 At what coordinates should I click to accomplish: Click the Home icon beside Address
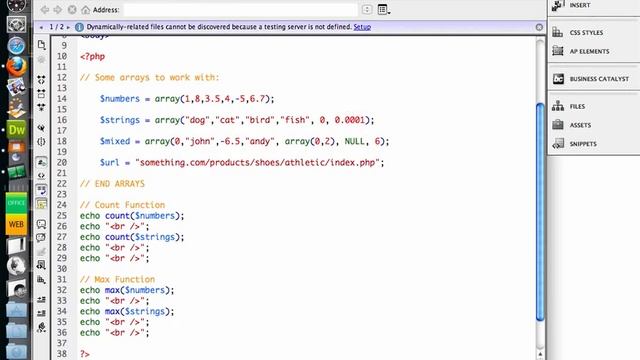pyautogui.click(x=85, y=9)
